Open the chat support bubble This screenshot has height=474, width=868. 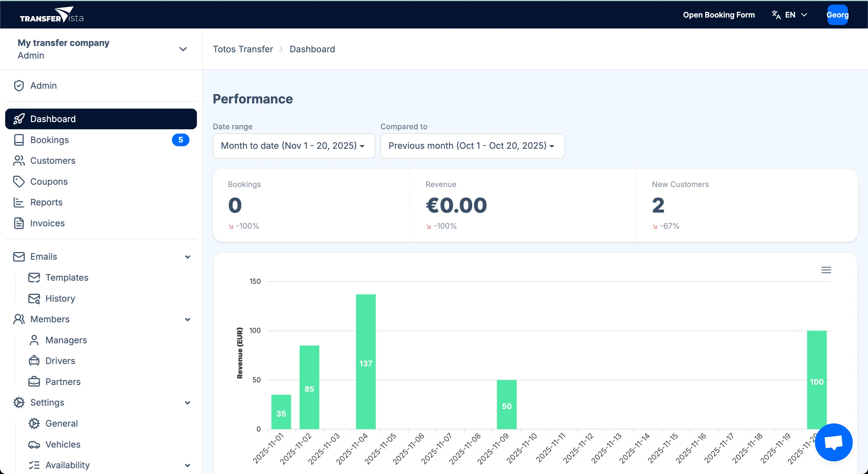pos(834,442)
